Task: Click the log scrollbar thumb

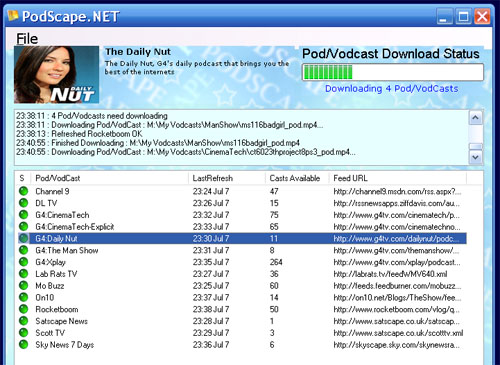Action: tap(476, 147)
